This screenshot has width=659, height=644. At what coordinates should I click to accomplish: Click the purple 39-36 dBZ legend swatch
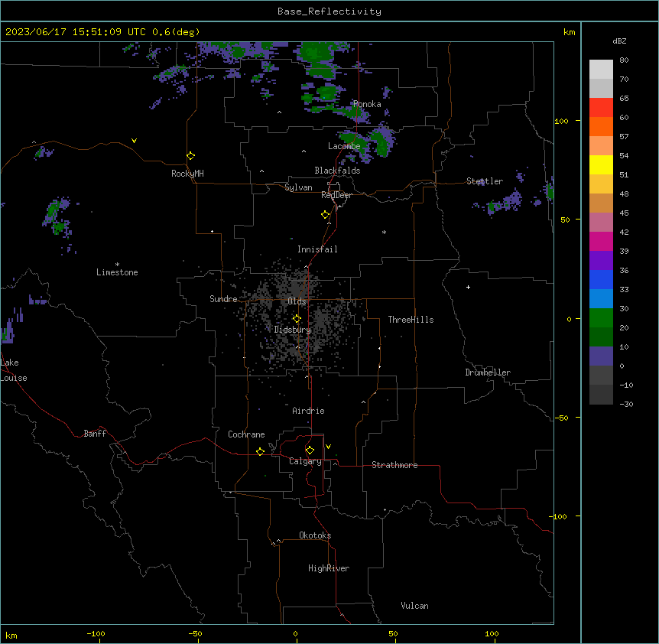[x=601, y=261]
